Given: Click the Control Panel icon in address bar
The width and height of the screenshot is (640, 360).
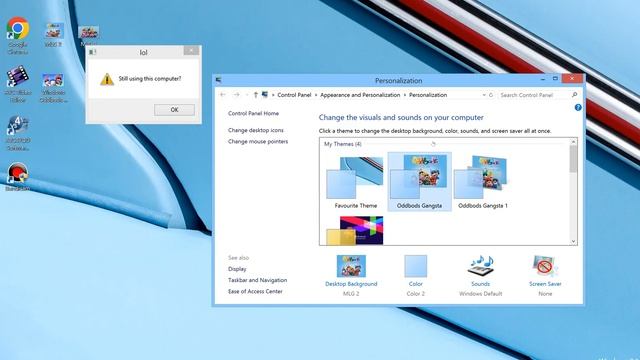Looking at the screenshot, I should [x=264, y=95].
